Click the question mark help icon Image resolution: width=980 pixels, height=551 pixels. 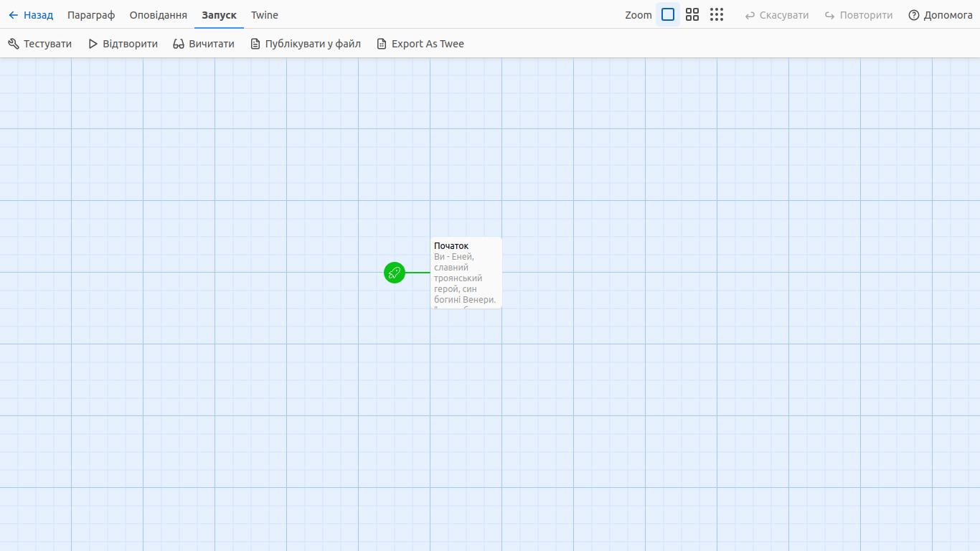tap(914, 15)
